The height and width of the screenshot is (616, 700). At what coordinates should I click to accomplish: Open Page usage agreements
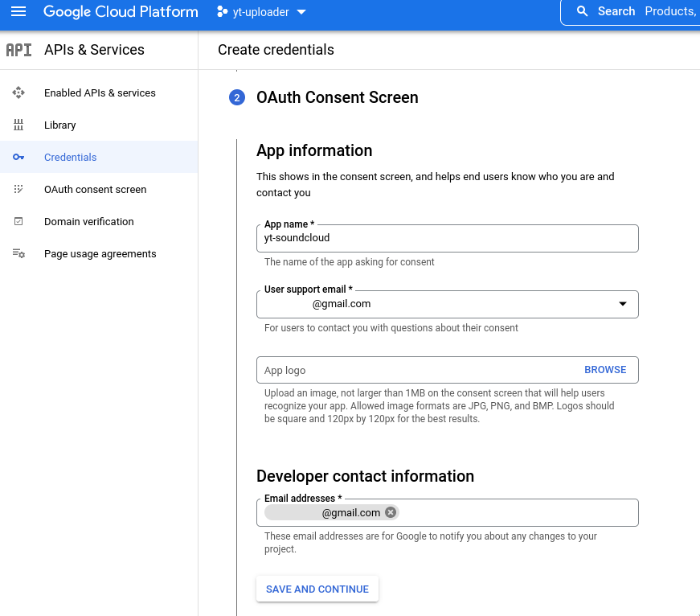99,254
